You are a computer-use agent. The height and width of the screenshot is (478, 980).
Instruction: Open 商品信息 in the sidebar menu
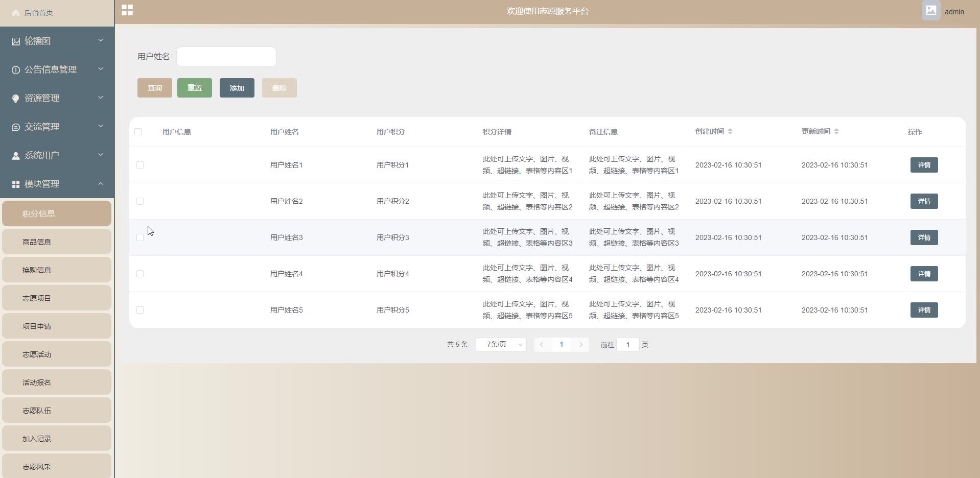57,242
